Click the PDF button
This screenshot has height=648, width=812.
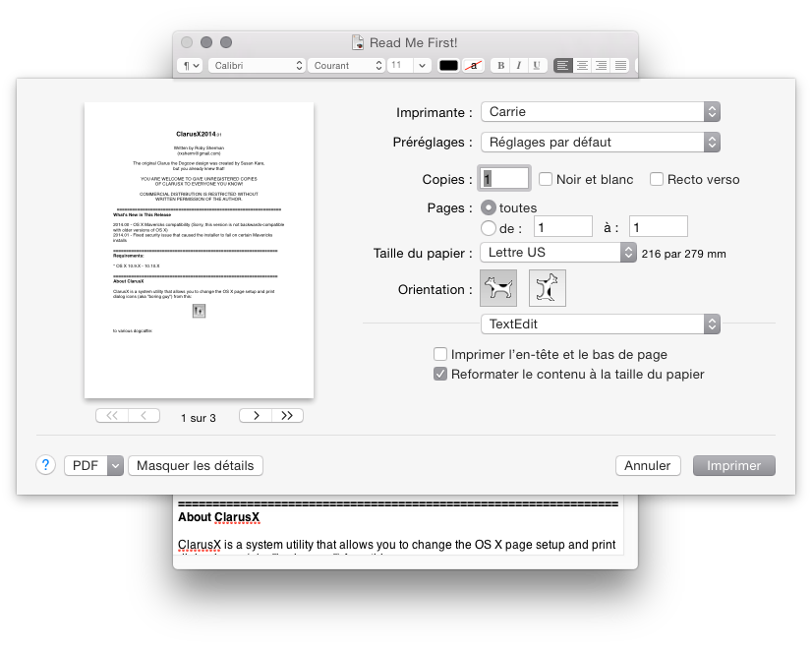pos(86,466)
